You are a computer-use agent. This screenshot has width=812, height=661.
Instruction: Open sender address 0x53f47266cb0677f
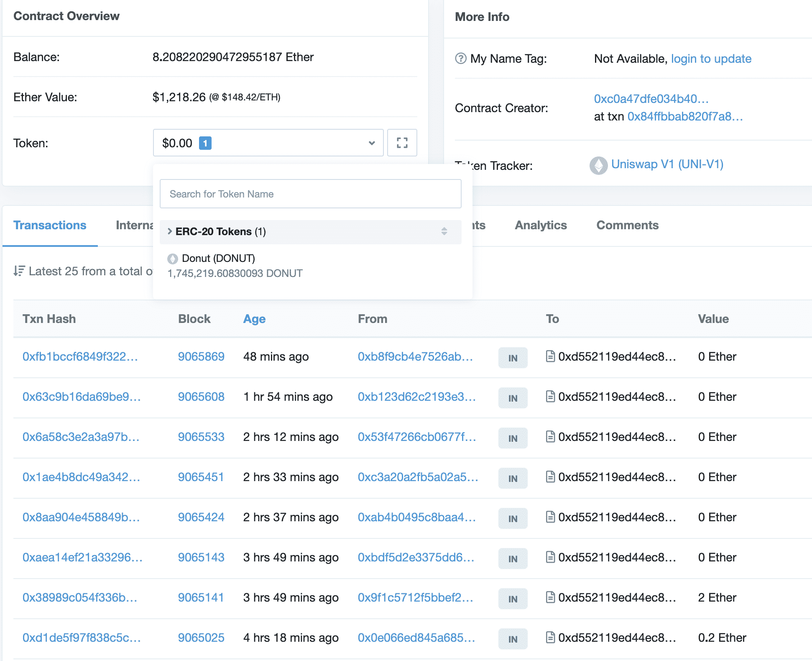point(417,437)
